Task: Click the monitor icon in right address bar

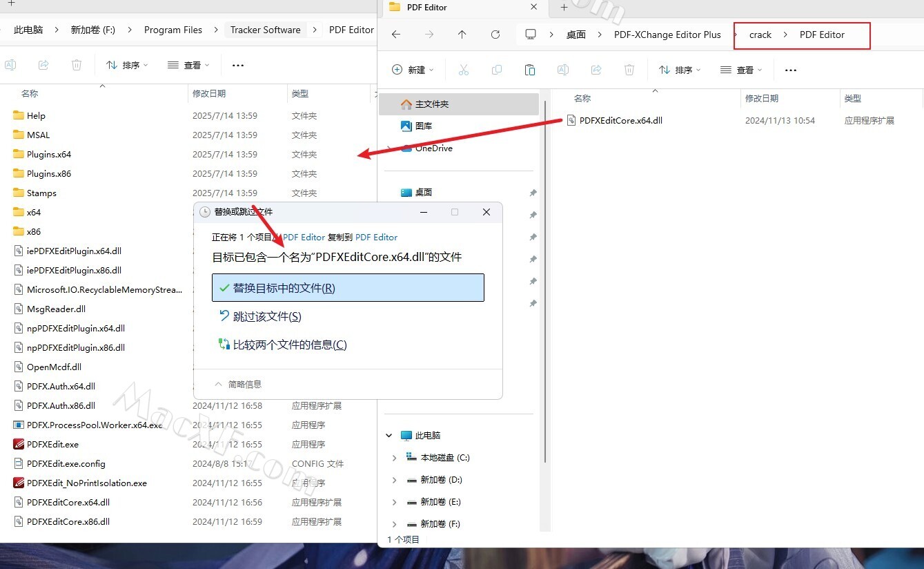Action: click(x=530, y=35)
